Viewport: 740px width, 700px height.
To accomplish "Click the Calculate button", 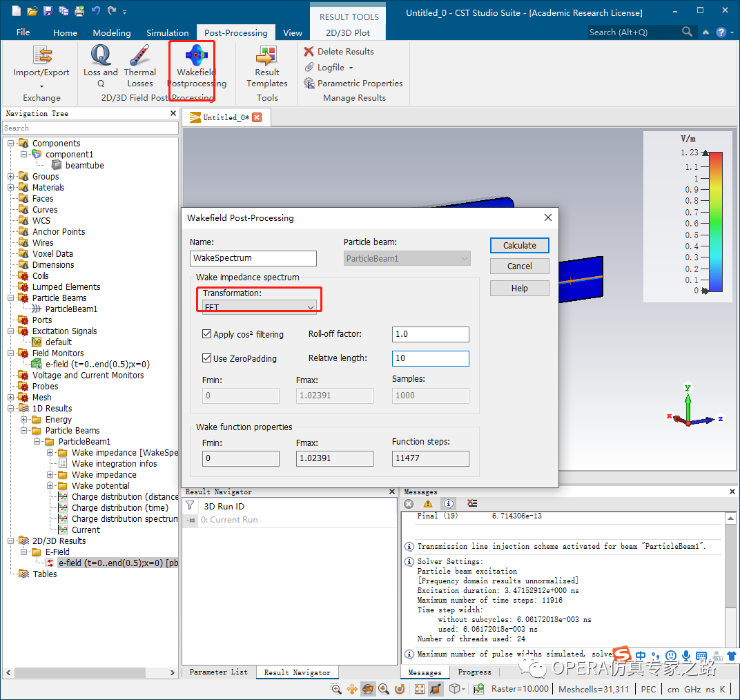I will click(x=520, y=246).
